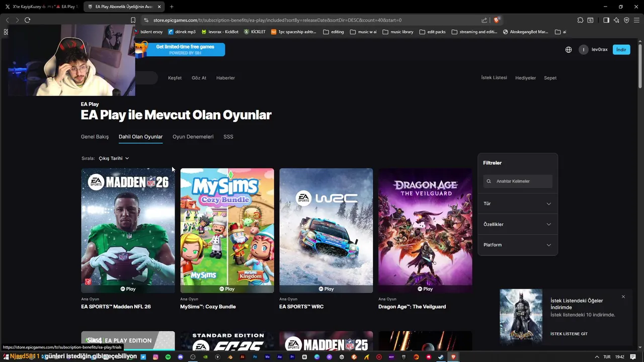The image size is (644, 362).
Task: Open the AloskegangBot bookmark
Action: [525, 32]
